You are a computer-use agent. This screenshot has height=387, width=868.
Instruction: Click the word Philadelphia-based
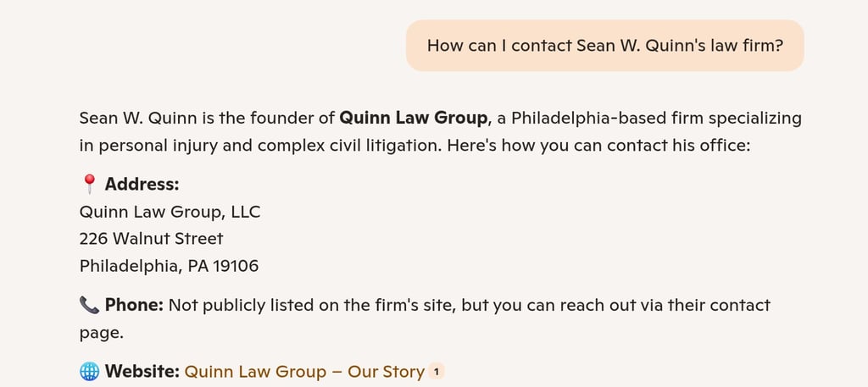588,119
